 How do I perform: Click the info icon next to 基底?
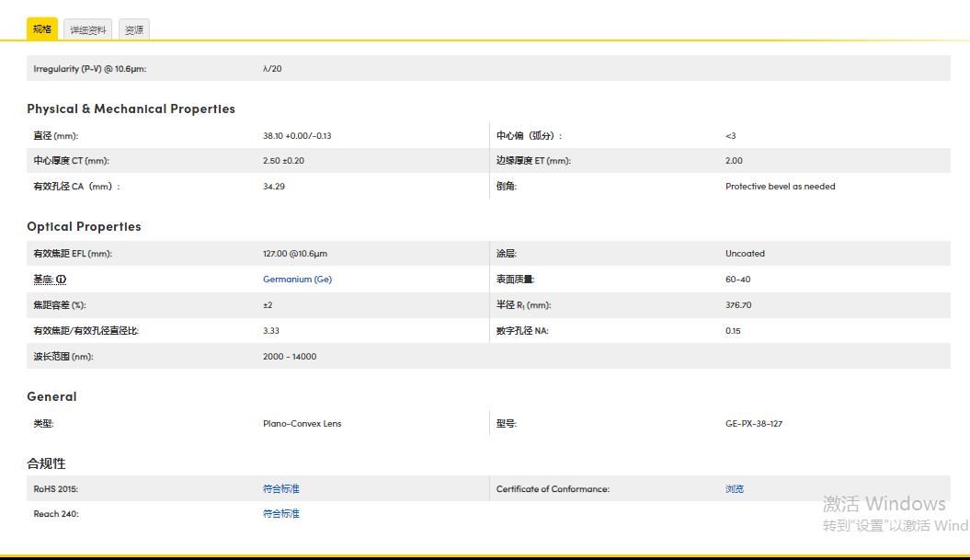tap(60, 279)
